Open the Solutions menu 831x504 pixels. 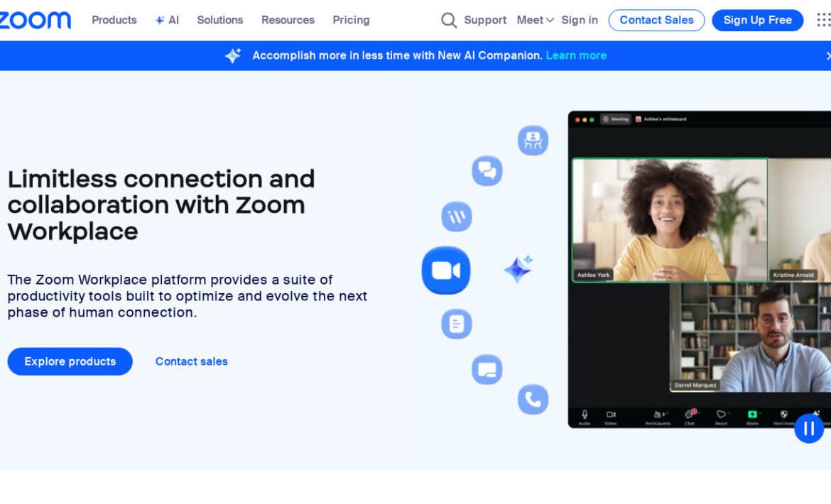220,20
